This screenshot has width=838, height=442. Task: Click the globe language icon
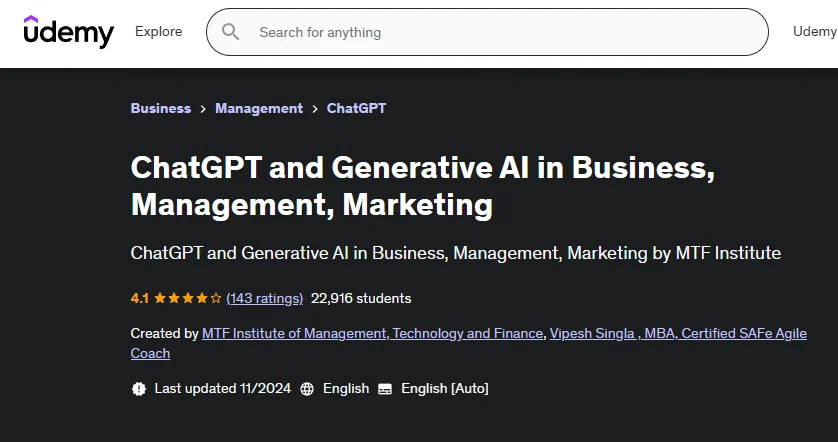pyautogui.click(x=307, y=389)
